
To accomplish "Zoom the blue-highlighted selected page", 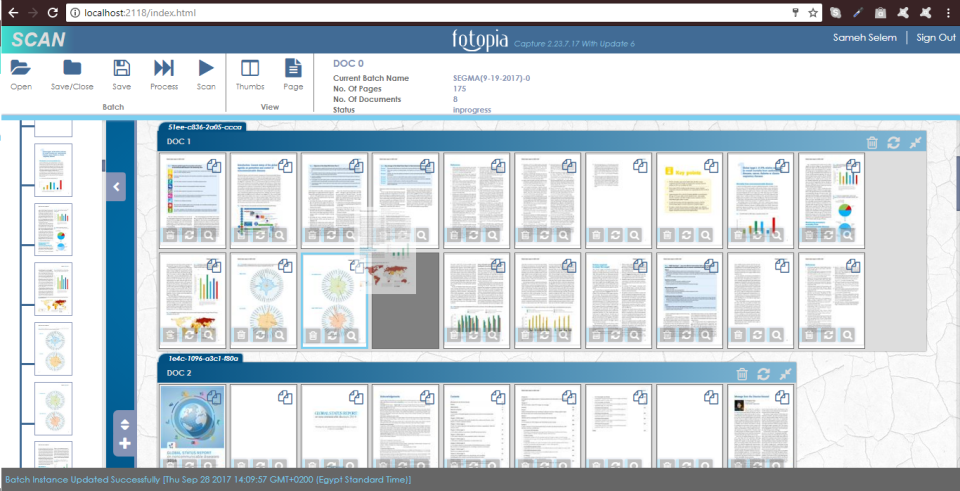I will click(351, 335).
